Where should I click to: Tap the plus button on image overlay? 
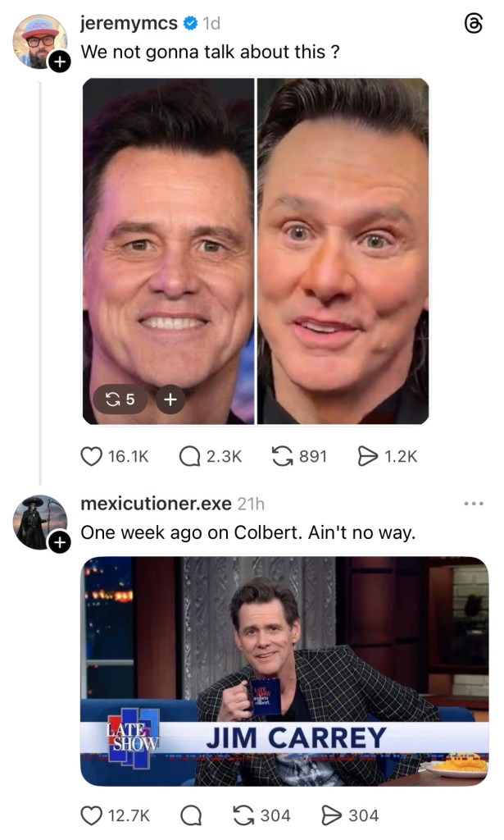click(169, 399)
